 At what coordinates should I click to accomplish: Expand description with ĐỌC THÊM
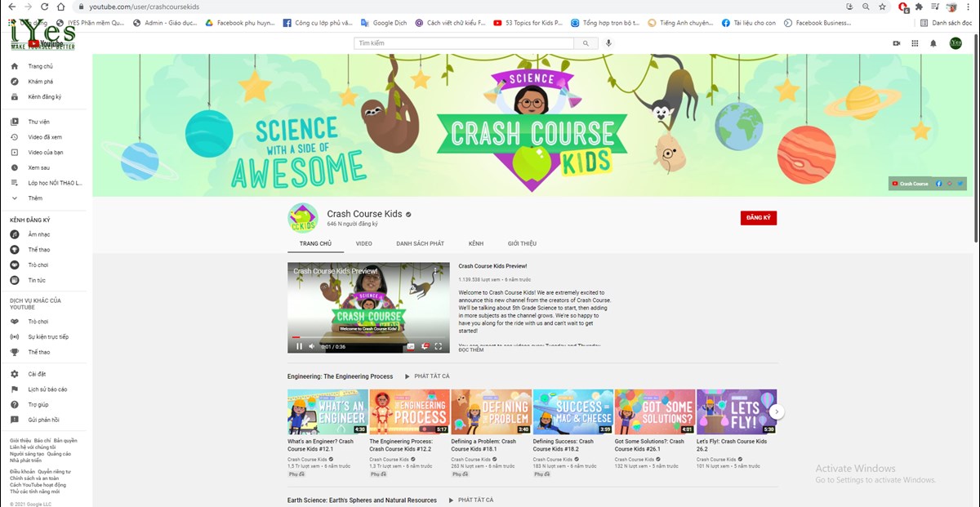click(x=471, y=349)
